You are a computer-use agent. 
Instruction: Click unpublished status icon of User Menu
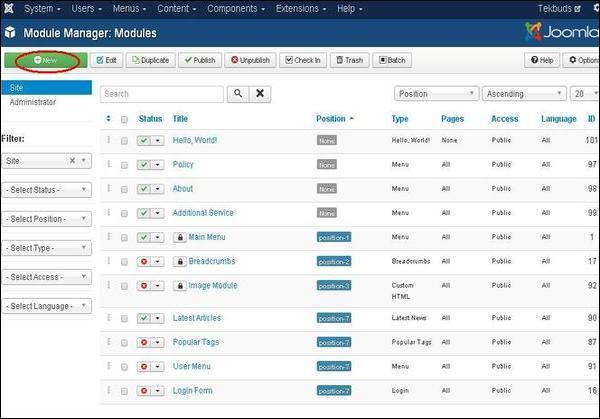(x=144, y=367)
